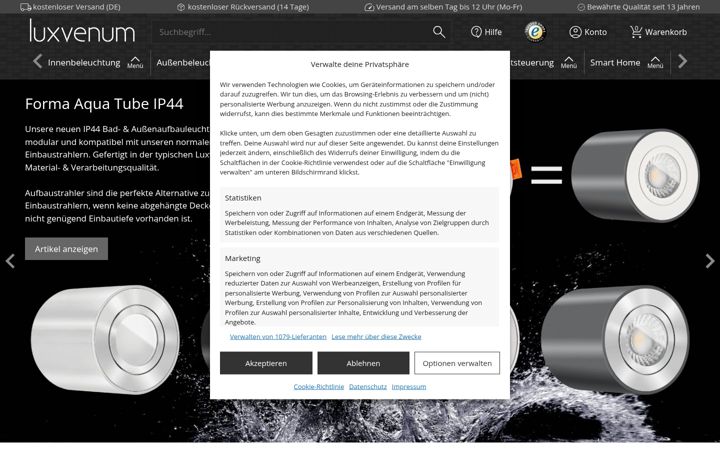Click the Suchbegriff search field
Viewport: 720px width, 450px height.
292,32
